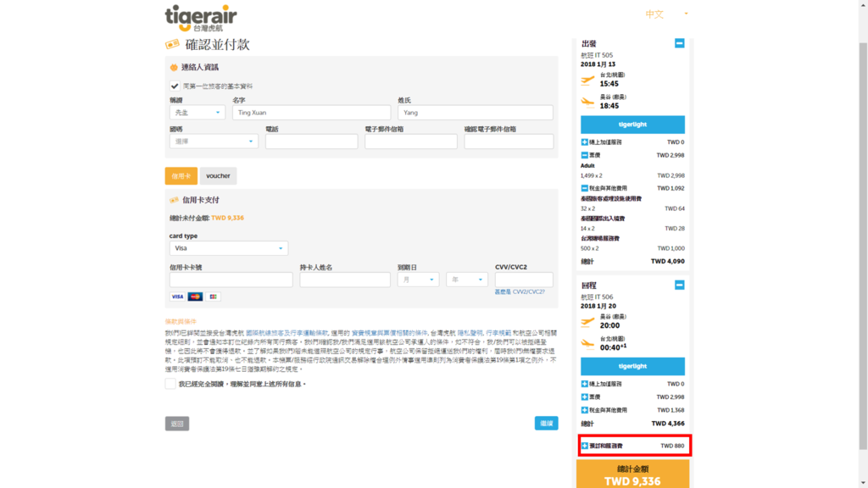Screen dimensions: 868x488
Task: Open the 稱謂 title dropdown showing 先生
Action: tap(197, 113)
